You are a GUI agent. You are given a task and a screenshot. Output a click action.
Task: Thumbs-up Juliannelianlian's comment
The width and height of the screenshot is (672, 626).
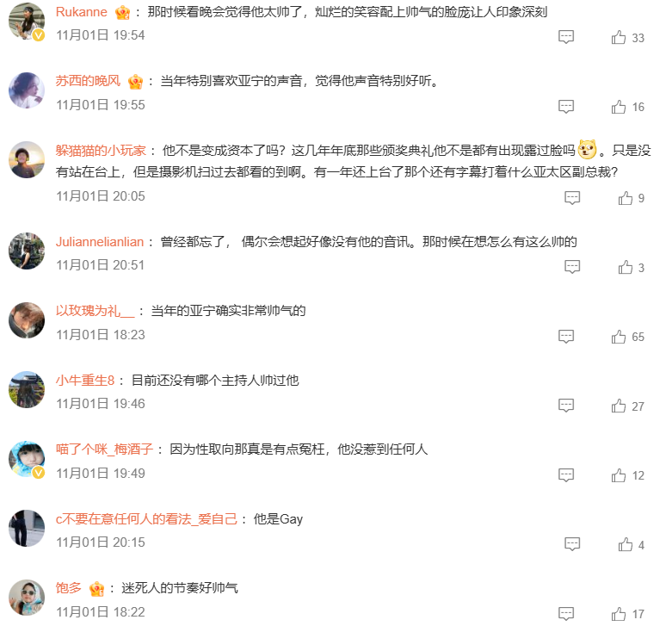point(626,268)
